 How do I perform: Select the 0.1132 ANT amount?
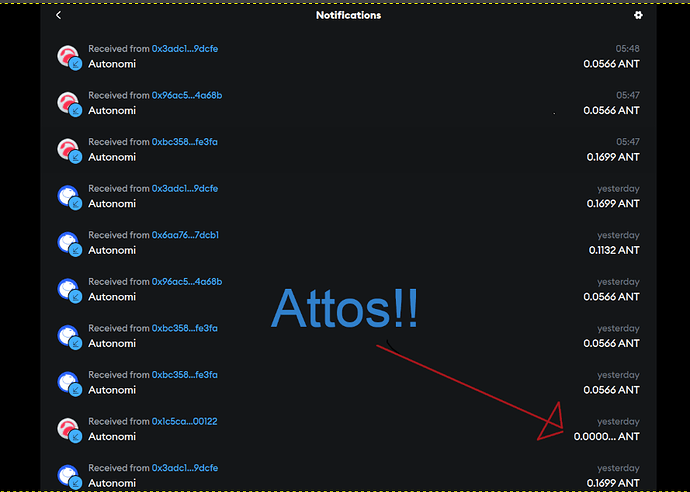tap(614, 250)
